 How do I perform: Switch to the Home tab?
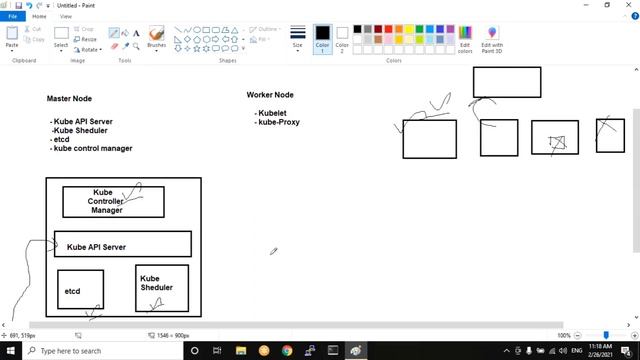point(39,16)
